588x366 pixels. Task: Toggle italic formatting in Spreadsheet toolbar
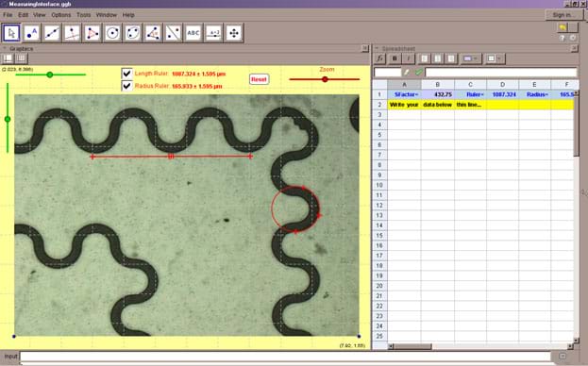click(409, 58)
